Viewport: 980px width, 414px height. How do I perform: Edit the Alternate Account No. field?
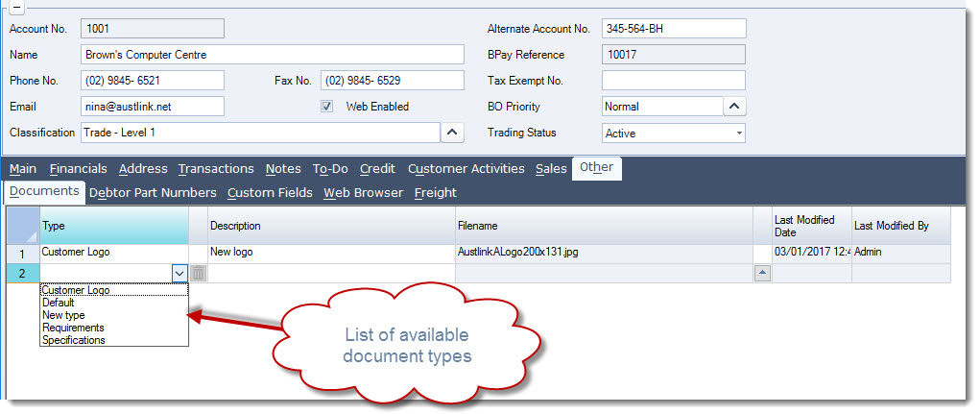pyautogui.click(x=674, y=28)
